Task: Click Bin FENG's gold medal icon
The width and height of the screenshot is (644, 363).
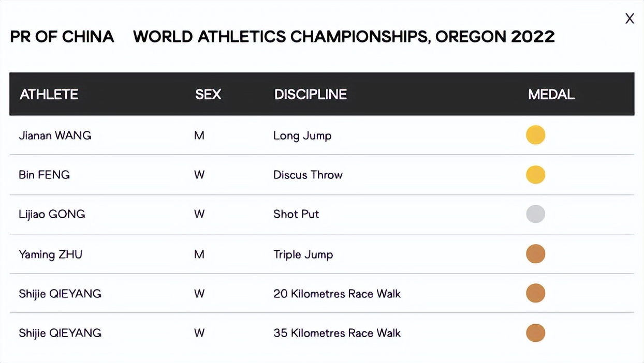Action: (535, 175)
